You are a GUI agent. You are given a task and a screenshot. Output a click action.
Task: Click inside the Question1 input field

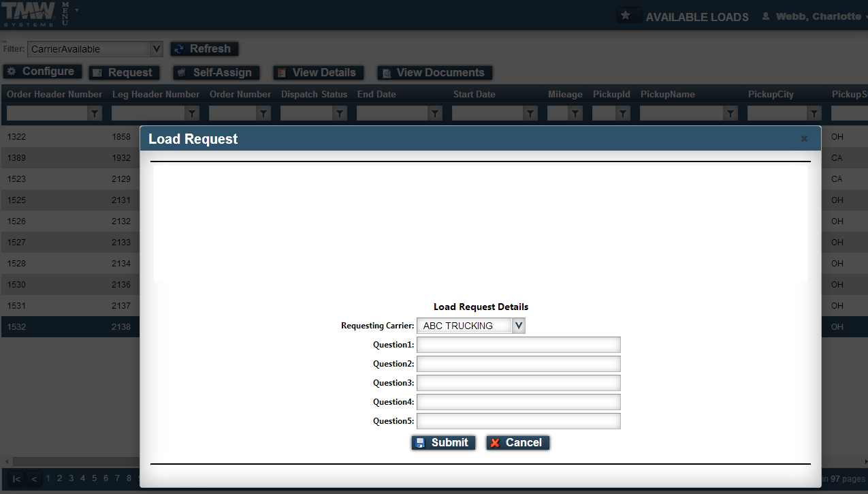pos(518,344)
